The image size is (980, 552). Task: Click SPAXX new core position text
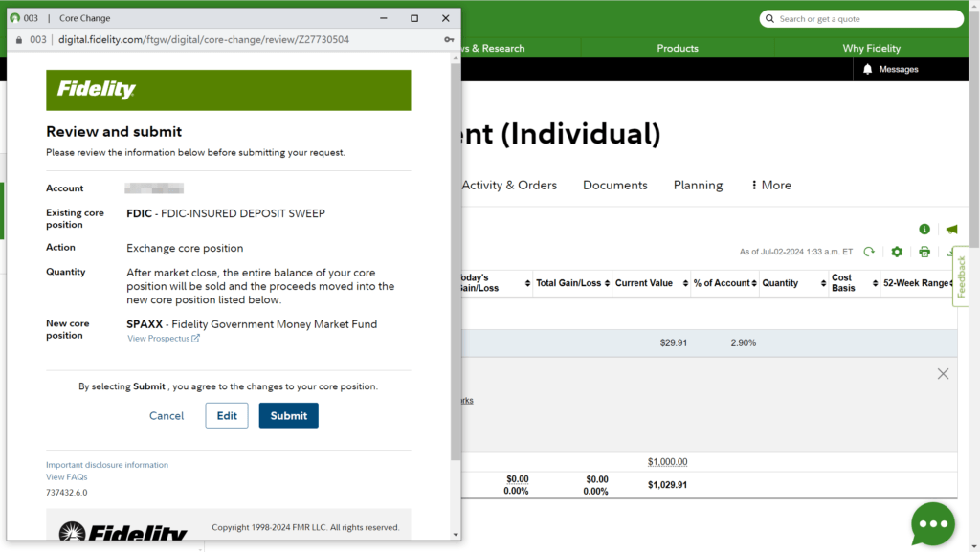[x=252, y=324]
